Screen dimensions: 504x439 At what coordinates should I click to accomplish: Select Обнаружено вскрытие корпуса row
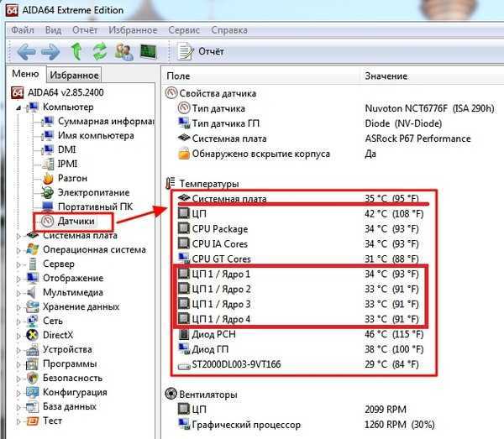277,154
